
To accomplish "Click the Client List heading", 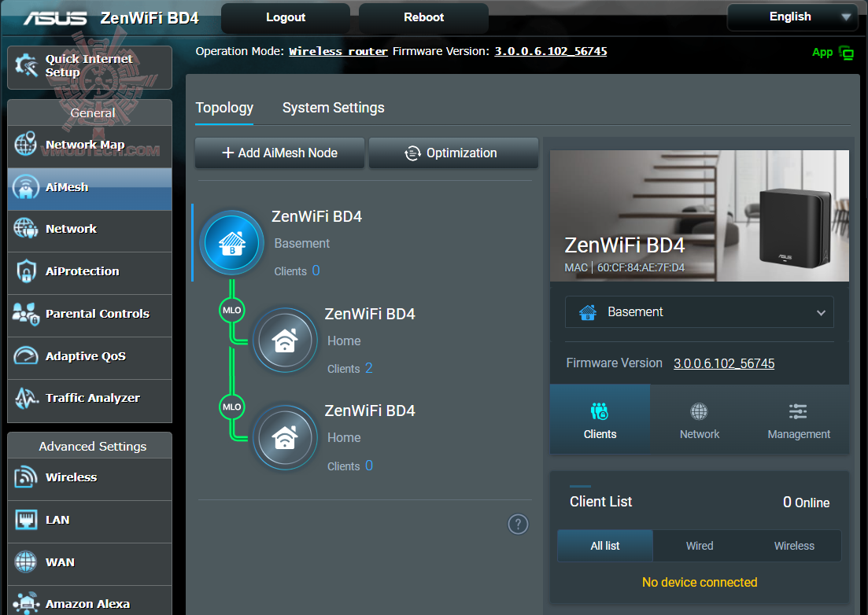I will coord(600,502).
